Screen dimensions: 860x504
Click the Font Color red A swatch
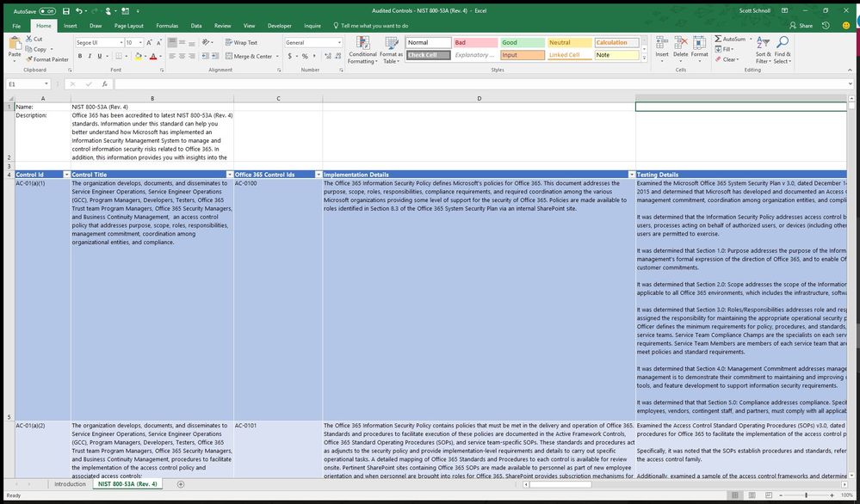(153, 56)
